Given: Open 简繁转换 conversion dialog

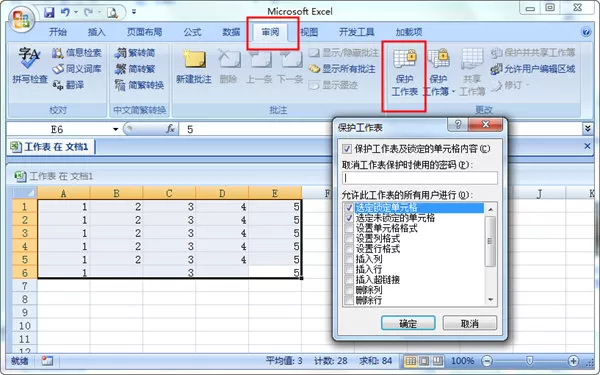Looking at the screenshot, I should (139, 85).
